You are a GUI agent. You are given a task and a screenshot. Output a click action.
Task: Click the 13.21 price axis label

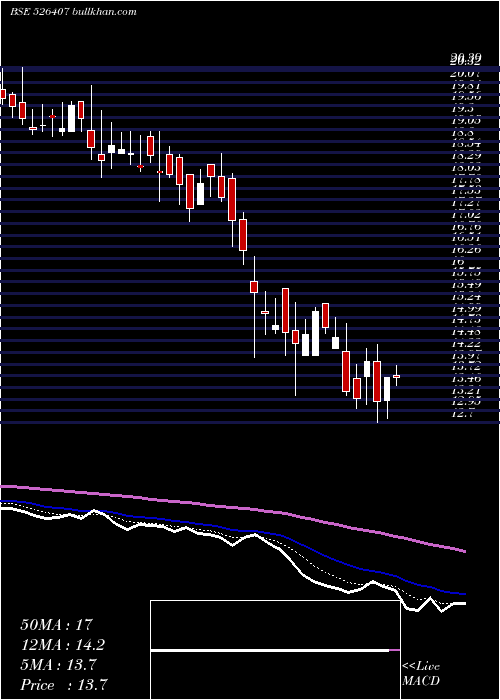pyautogui.click(x=466, y=391)
